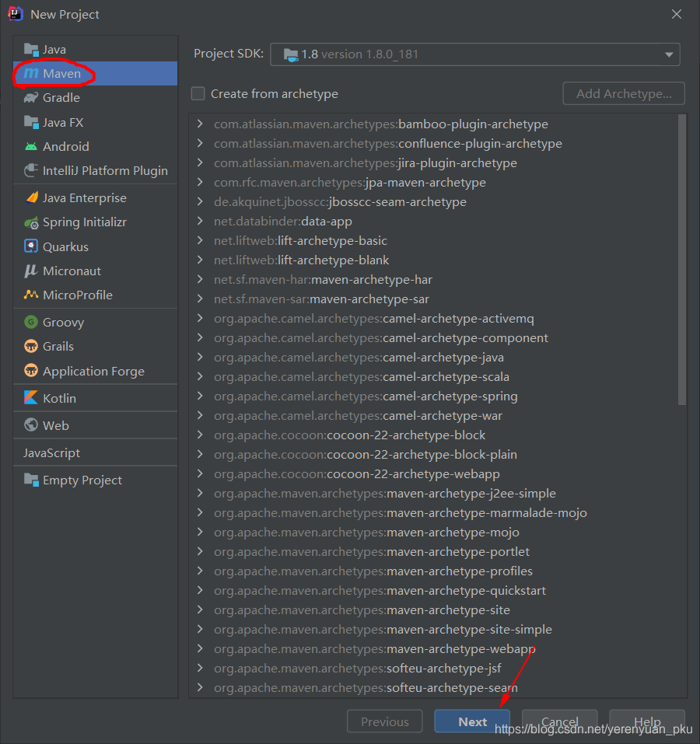This screenshot has width=700, height=744.
Task: Click the Kotlin logo icon
Action: (31, 397)
